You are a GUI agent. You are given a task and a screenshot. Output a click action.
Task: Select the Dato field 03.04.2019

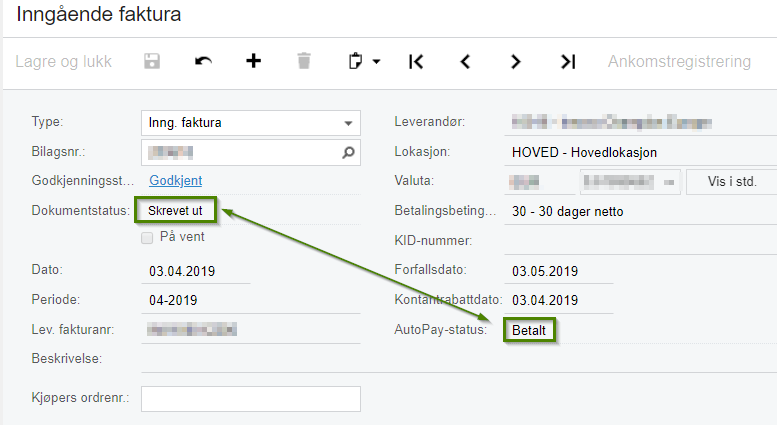[x=196, y=271]
